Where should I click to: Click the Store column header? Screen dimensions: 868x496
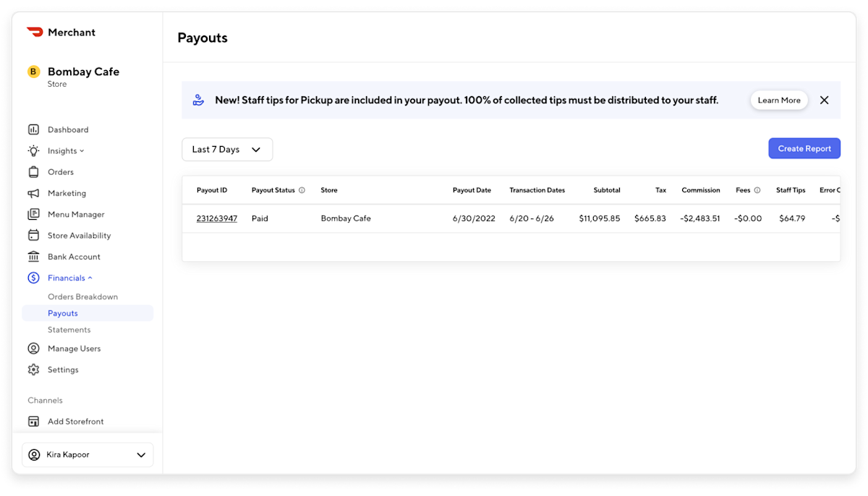329,190
